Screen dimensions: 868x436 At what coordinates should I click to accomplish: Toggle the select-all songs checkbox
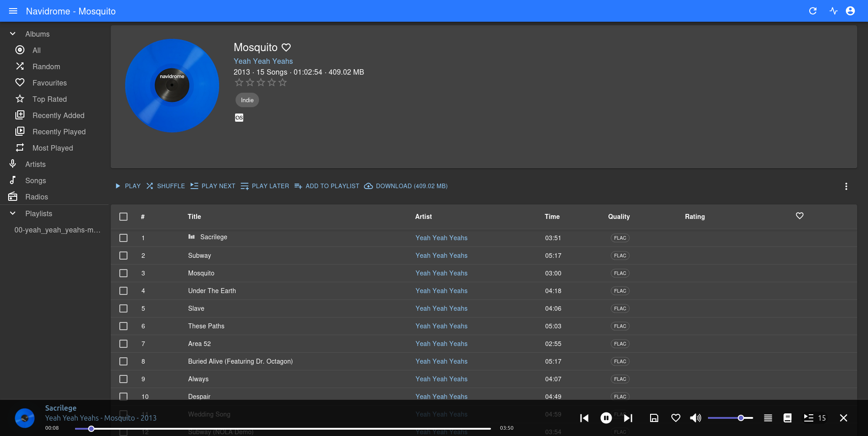(123, 217)
